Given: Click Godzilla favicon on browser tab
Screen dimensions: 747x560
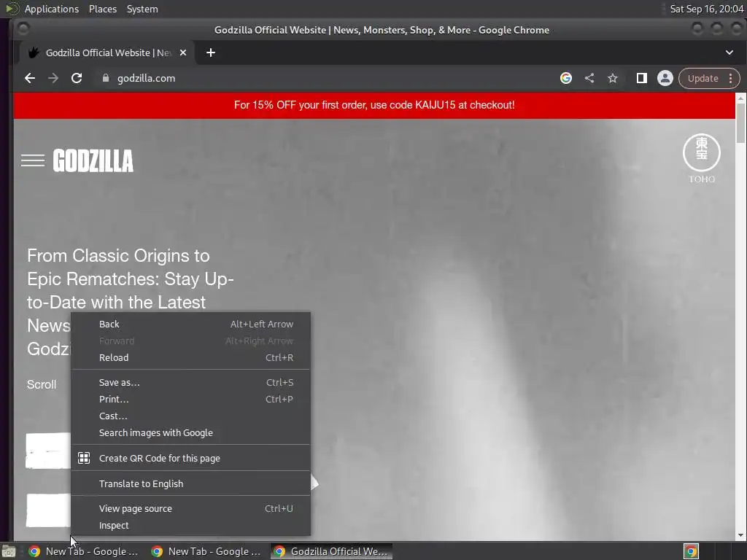Looking at the screenshot, I should click(34, 52).
